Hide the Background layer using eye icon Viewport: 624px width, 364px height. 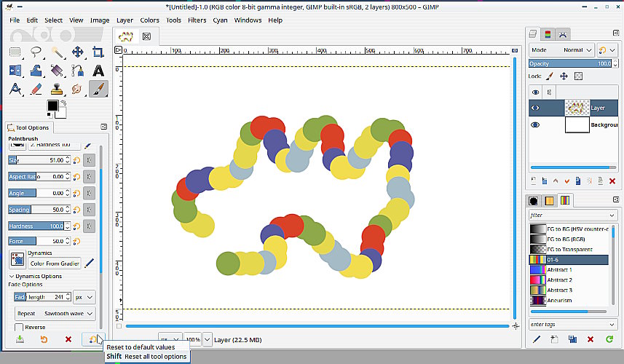536,124
